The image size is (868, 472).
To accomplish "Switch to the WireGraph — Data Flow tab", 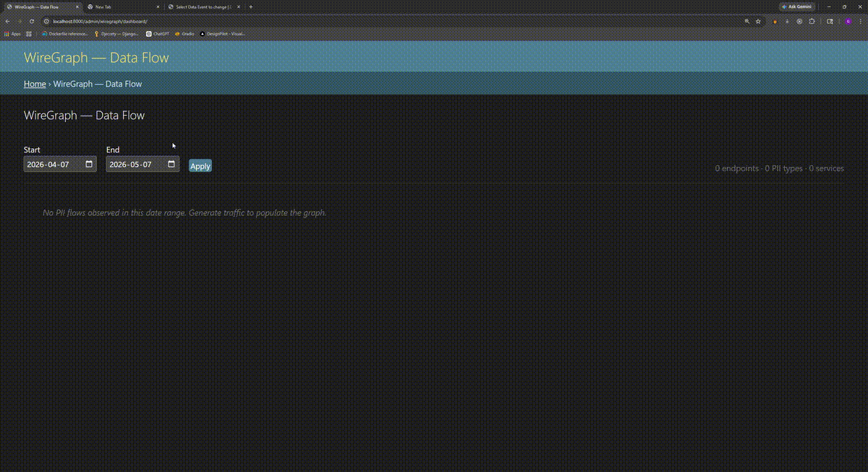I will 41,7.
